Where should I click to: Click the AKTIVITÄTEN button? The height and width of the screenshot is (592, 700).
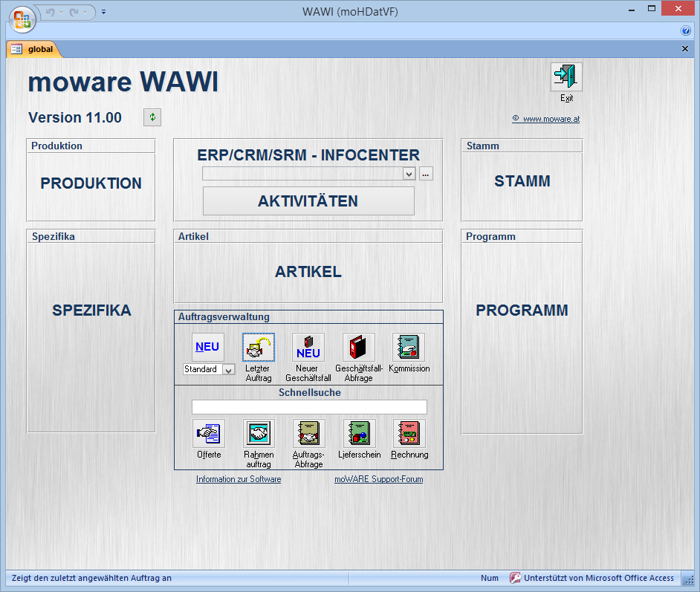tap(308, 201)
